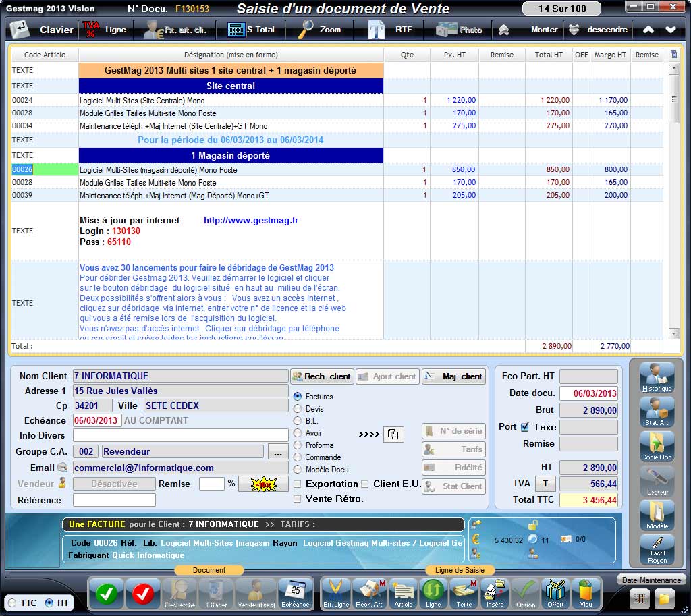Open the Modèle folder icon
The height and width of the screenshot is (616, 691).
click(x=657, y=515)
